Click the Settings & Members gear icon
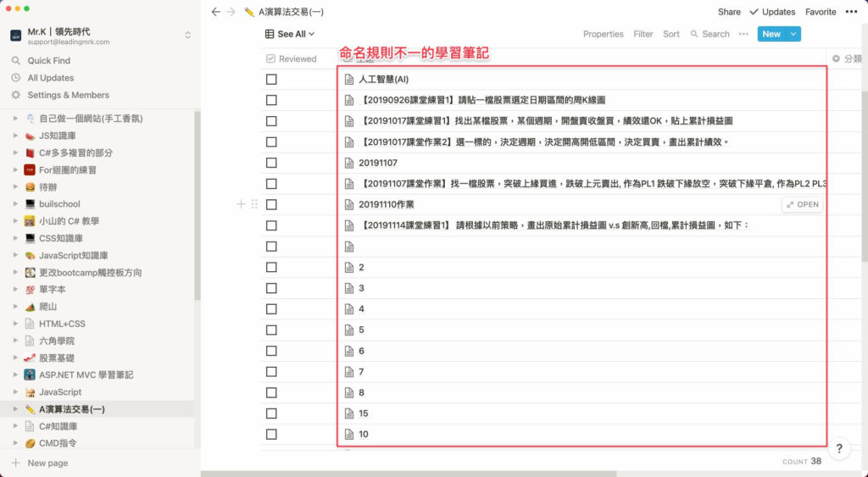Screen dimensions: 868x477 16,95
